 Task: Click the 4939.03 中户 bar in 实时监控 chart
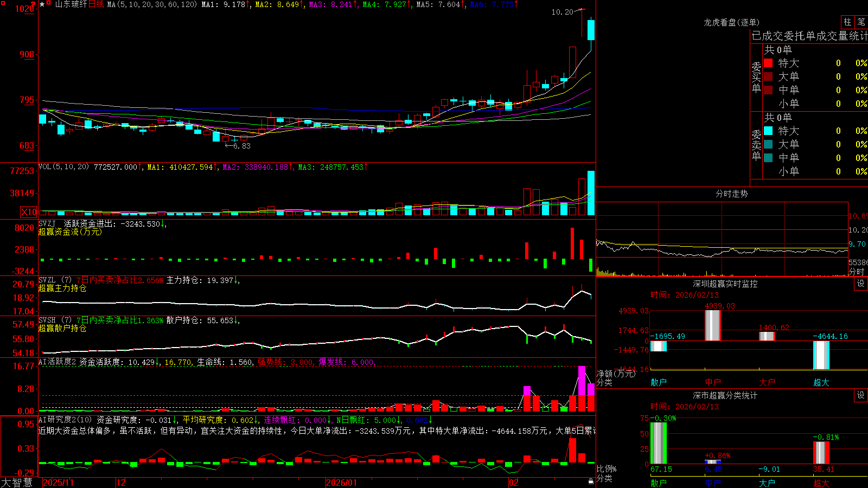tap(712, 325)
